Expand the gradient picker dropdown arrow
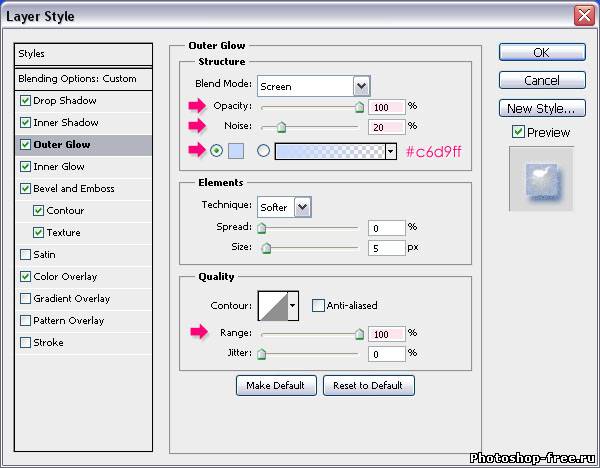600x468 pixels. point(391,151)
